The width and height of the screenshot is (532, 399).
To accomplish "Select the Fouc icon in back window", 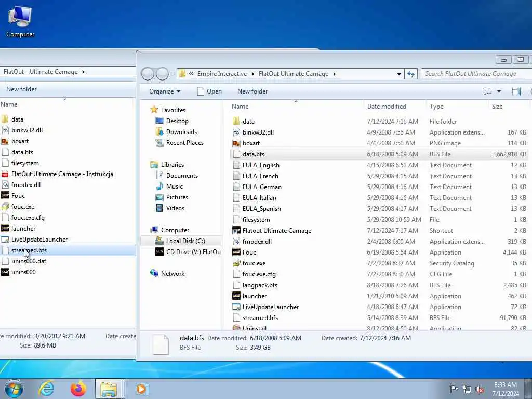I will (x=5, y=196).
